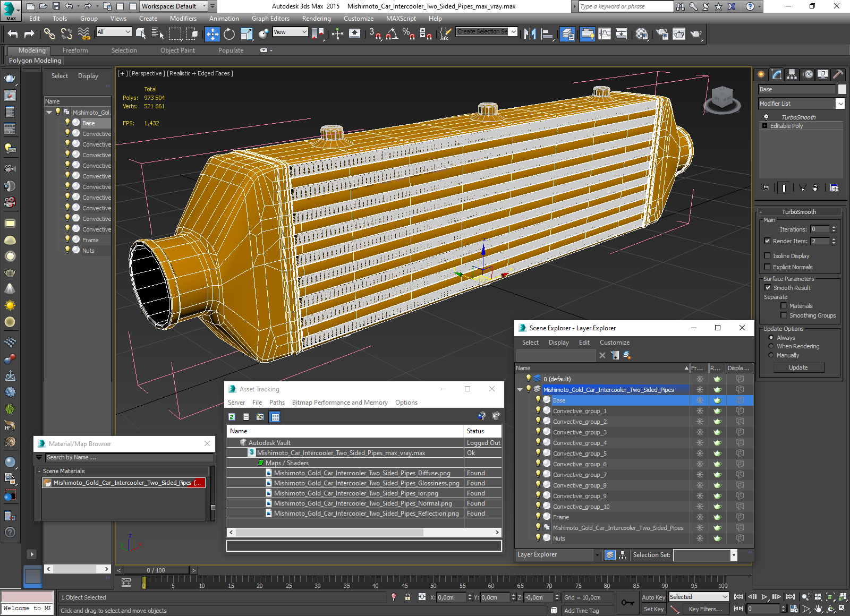Click the Auto Key button
This screenshot has width=850, height=616.
653,597
